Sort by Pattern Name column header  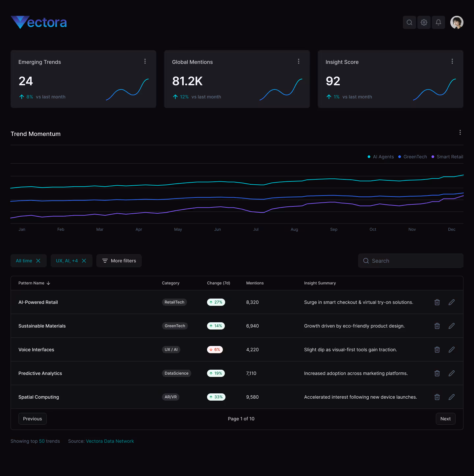pos(34,283)
